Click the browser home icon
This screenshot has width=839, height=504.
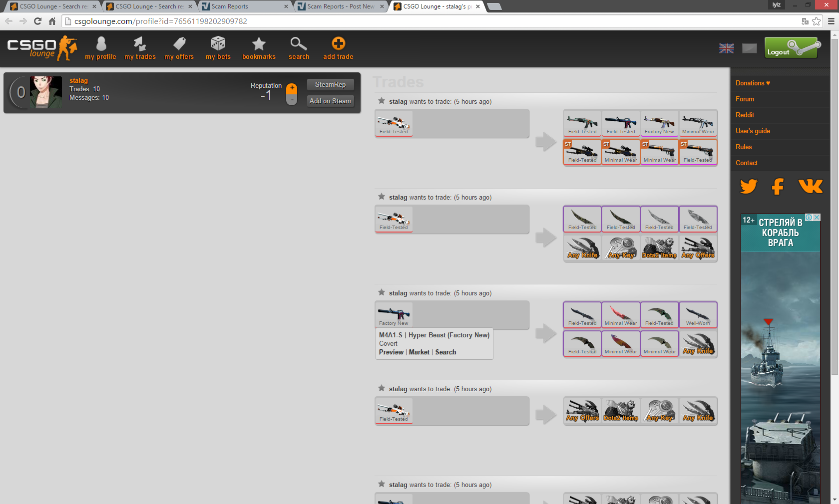pyautogui.click(x=52, y=21)
